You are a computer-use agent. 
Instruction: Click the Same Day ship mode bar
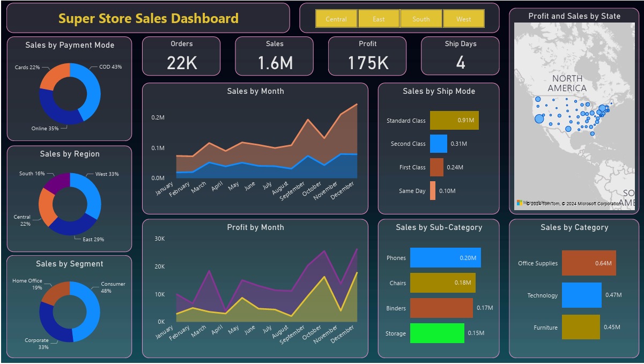433,191
